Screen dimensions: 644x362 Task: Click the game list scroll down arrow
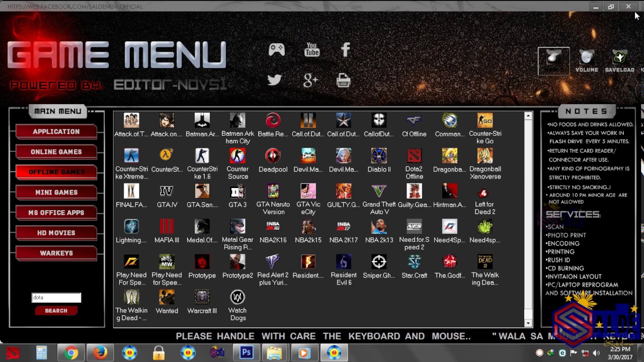[528, 323]
